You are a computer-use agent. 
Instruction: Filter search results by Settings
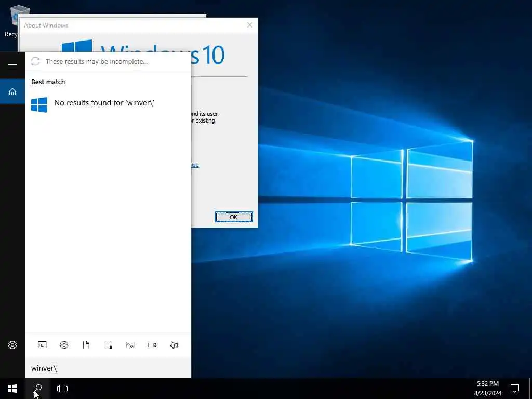coord(64,345)
